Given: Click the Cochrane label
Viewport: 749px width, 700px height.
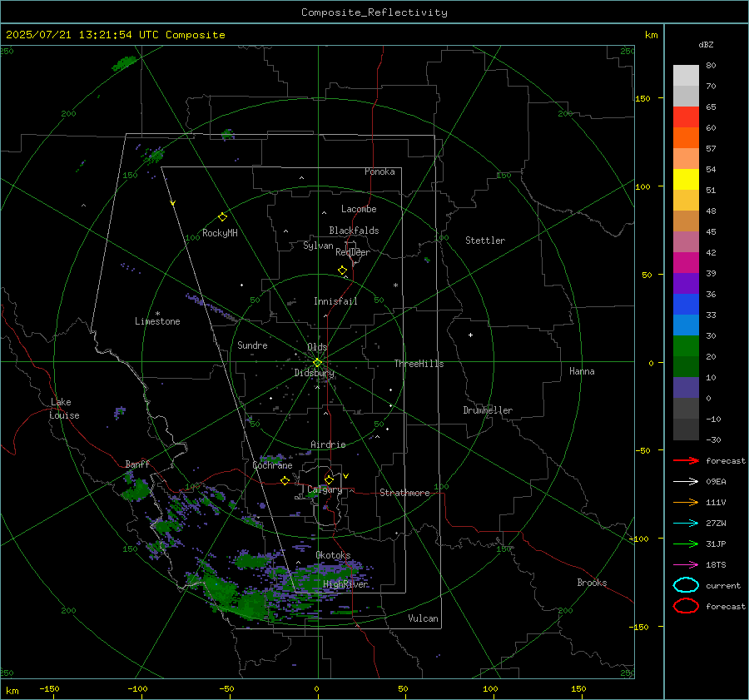Looking at the screenshot, I should 272,465.
